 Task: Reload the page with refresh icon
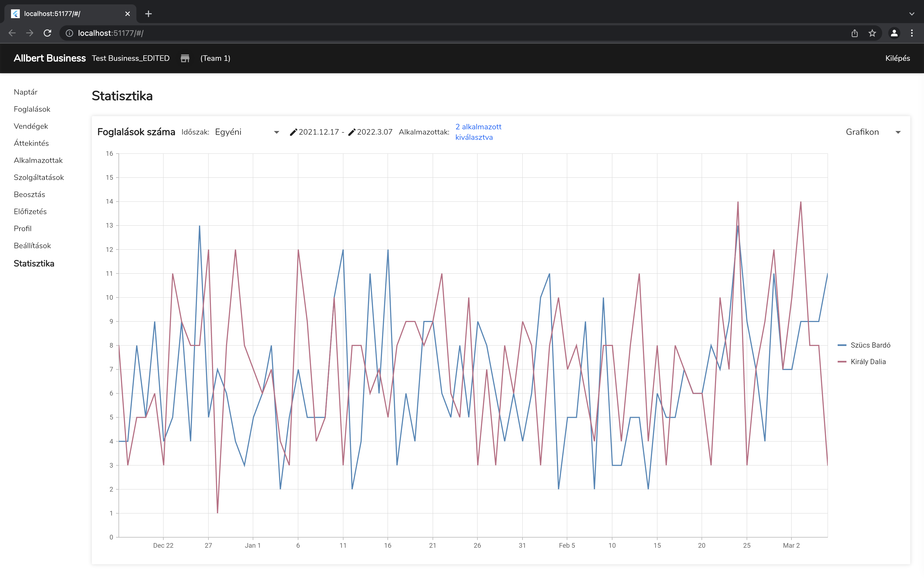[x=47, y=33]
